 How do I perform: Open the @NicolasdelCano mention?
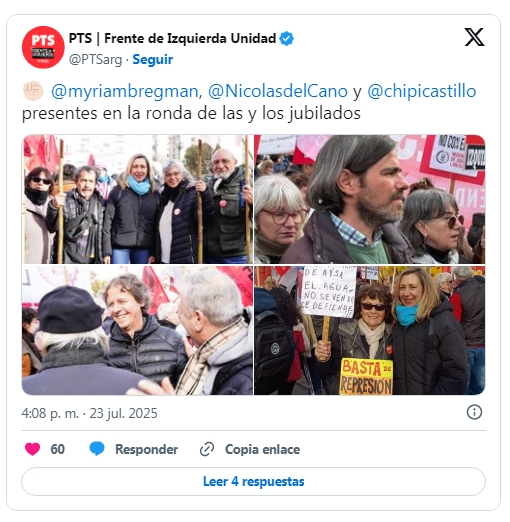[278, 91]
